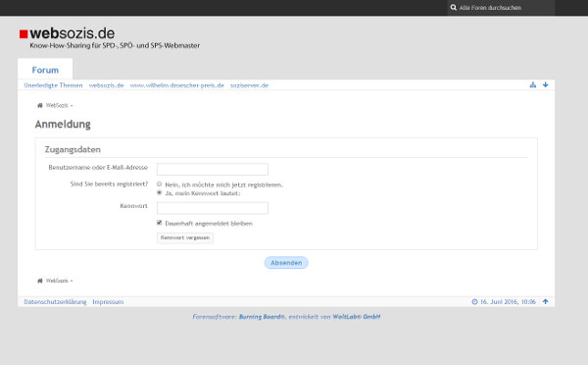Focus the Benutzername oder E-Mail-Adresse field
Image resolution: width=588 pixels, height=365 pixels.
213,169
